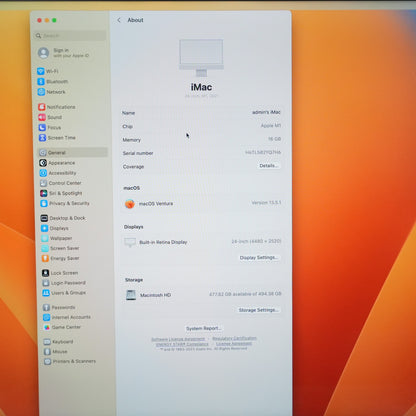Image resolution: width=416 pixels, height=416 pixels.
Task: Open the Regulatory Certification link
Action: pos(235,338)
